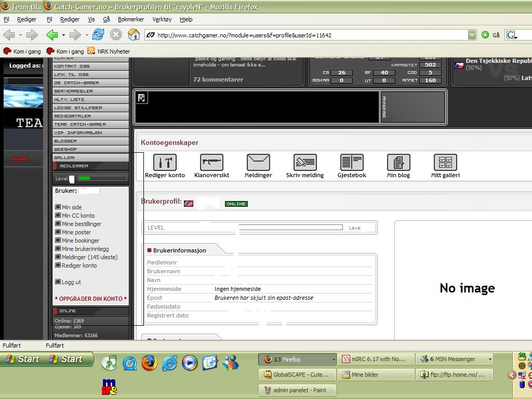532x399 pixels.
Task: Click the blue Reload page icon
Action: [x=98, y=35]
